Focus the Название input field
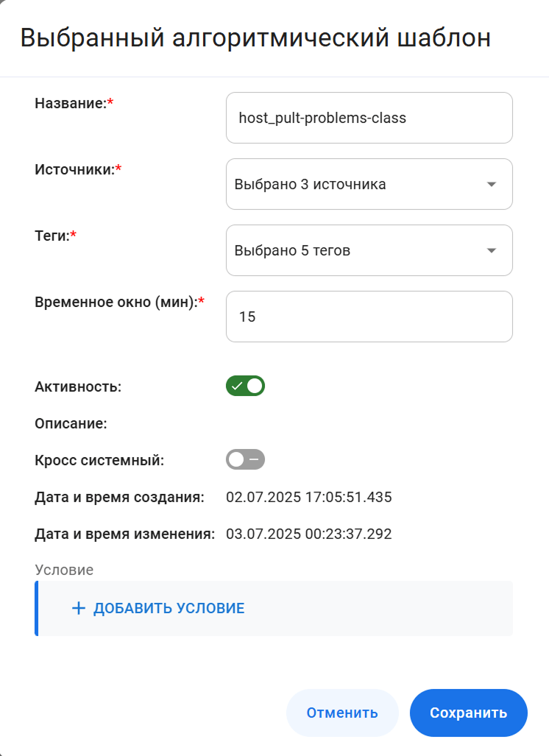 pos(369,118)
